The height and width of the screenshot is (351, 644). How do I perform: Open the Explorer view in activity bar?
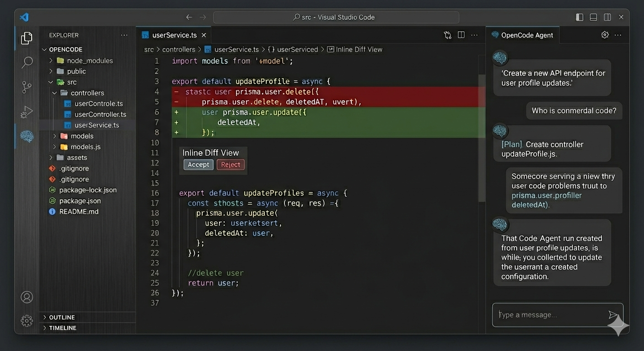point(26,38)
